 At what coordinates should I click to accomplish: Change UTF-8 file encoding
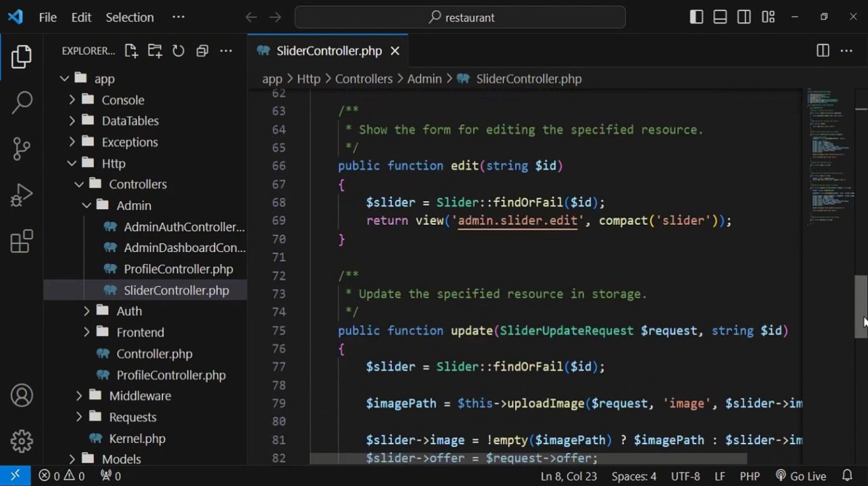(x=685, y=476)
